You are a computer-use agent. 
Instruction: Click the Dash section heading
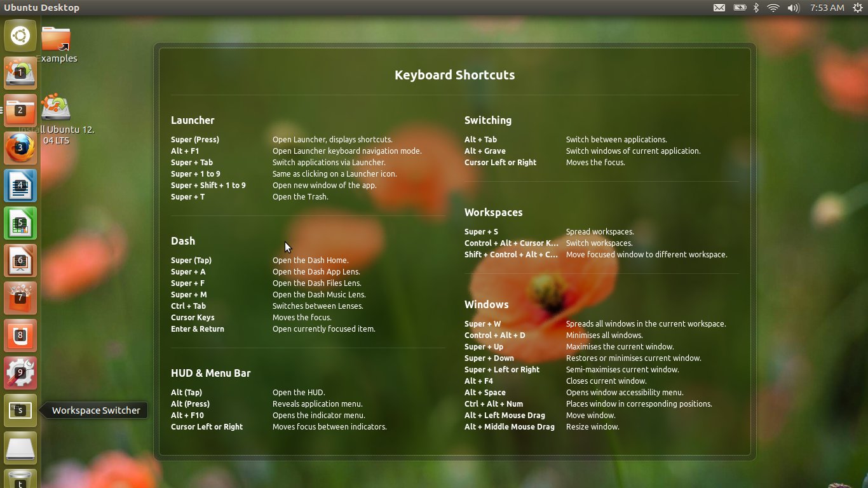[183, 241]
